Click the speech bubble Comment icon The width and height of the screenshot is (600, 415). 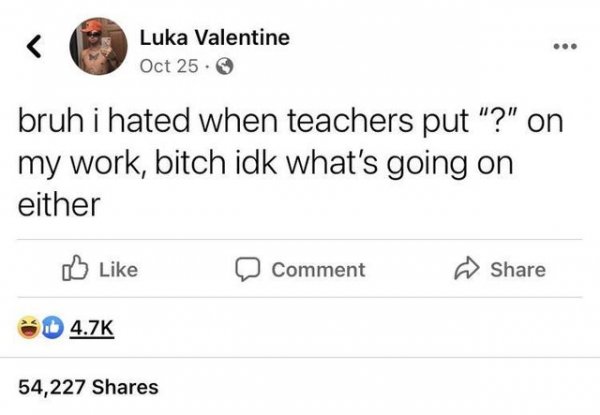248,269
